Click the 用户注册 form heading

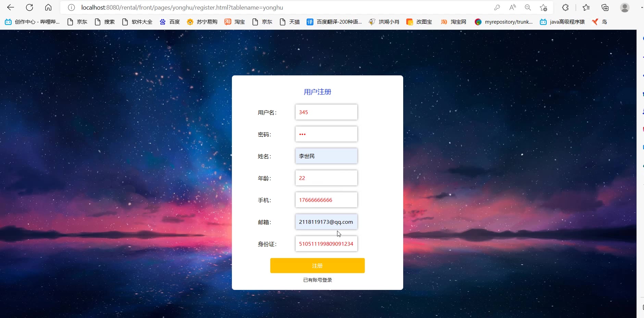(x=318, y=92)
